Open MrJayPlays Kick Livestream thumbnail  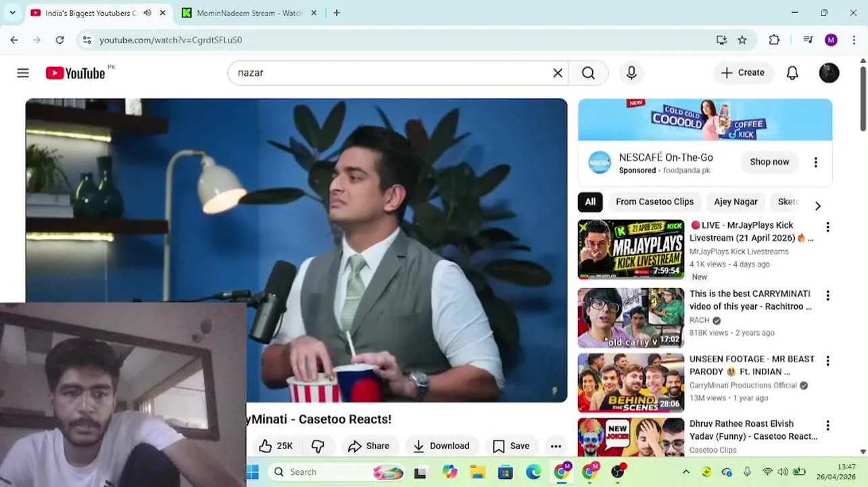click(631, 249)
